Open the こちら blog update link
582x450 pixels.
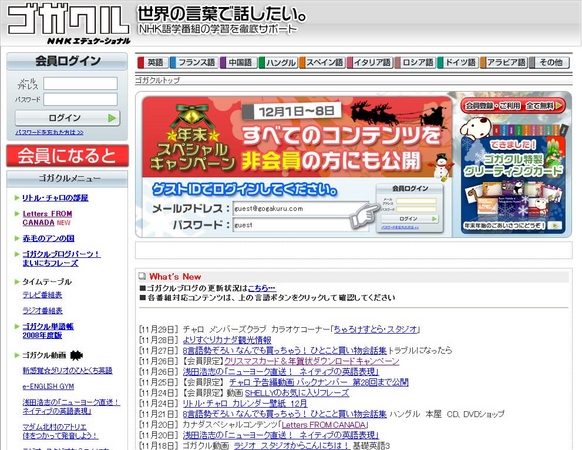[262, 288]
